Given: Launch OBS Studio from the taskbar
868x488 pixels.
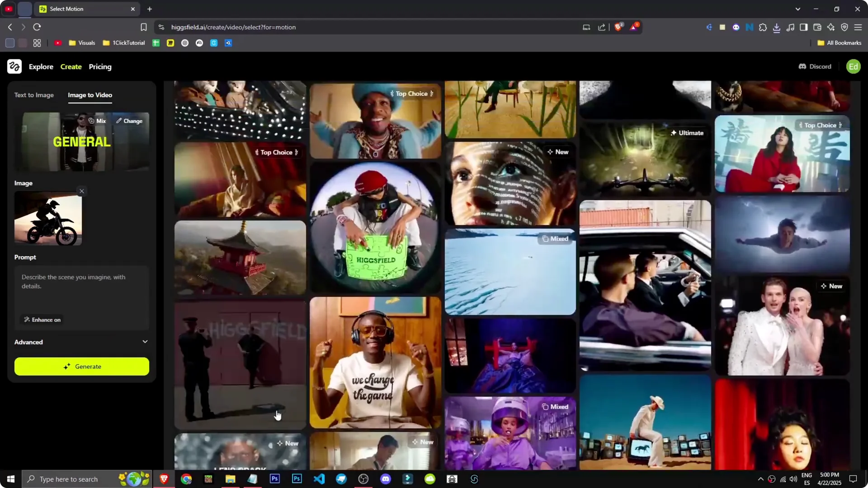Looking at the screenshot, I should 363,479.
